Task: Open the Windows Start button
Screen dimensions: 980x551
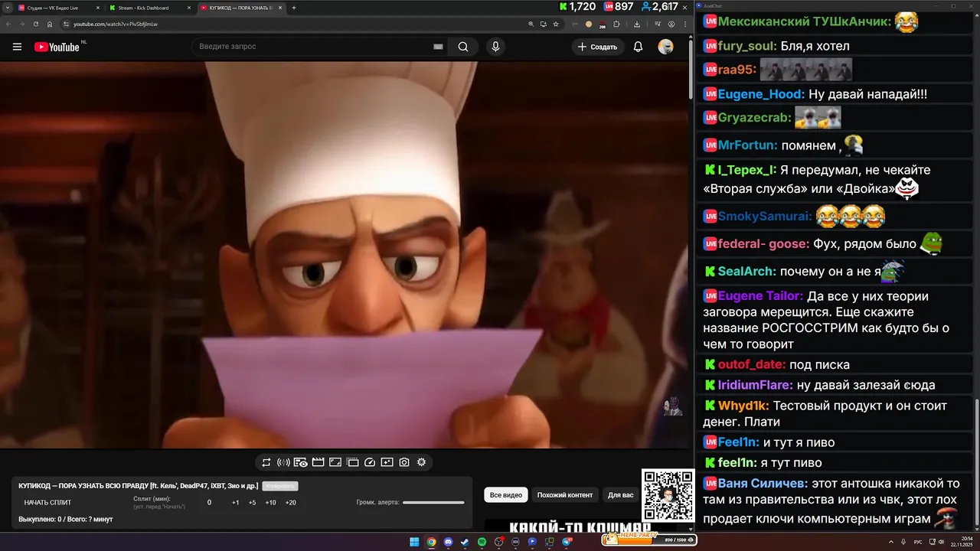Action: [414, 542]
